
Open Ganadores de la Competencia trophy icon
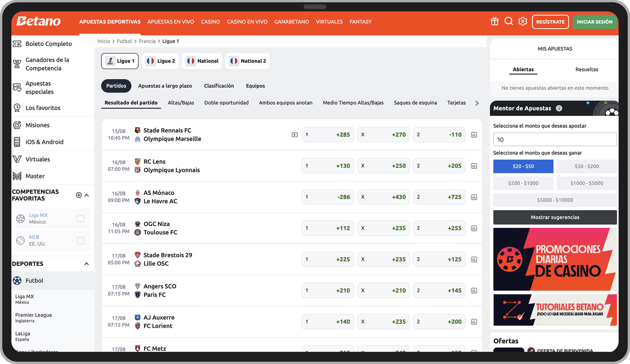click(x=17, y=64)
